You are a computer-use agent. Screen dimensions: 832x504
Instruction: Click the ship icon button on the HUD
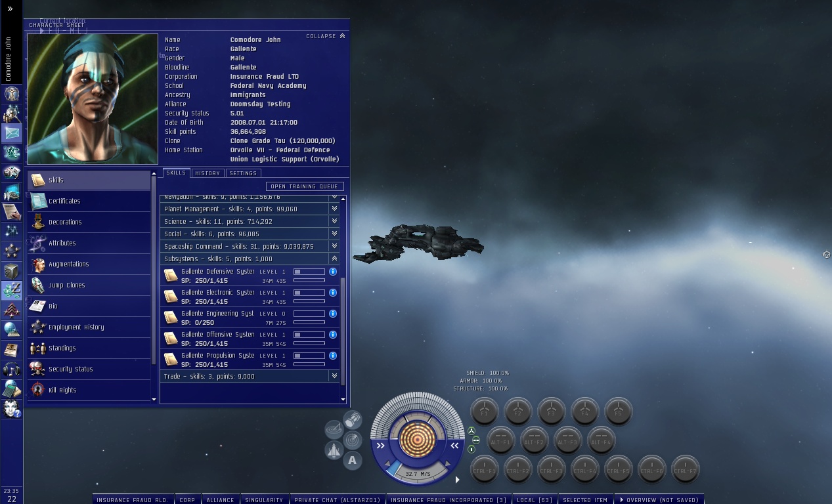pyautogui.click(x=334, y=450)
